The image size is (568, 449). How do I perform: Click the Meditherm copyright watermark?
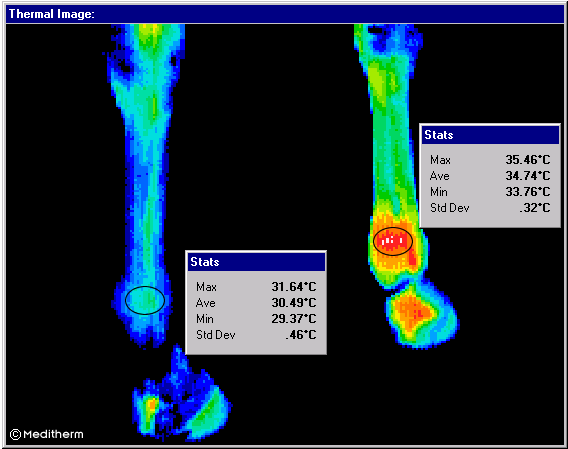tap(46, 434)
